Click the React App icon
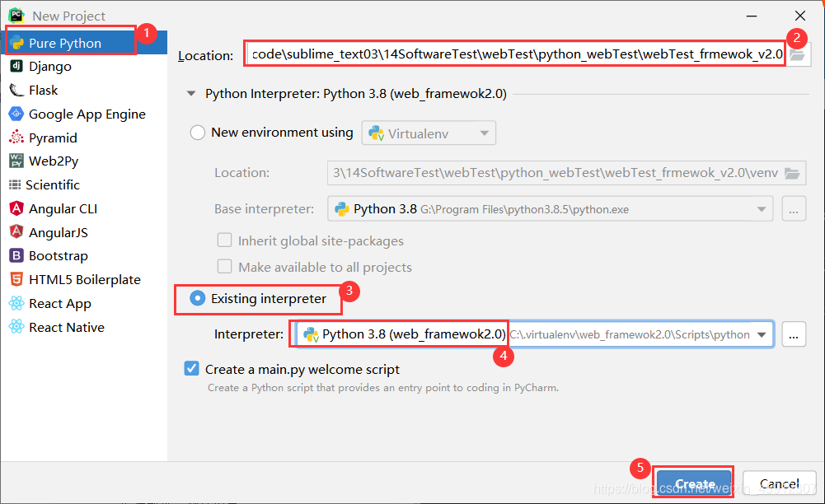This screenshot has width=825, height=504. click(x=16, y=303)
